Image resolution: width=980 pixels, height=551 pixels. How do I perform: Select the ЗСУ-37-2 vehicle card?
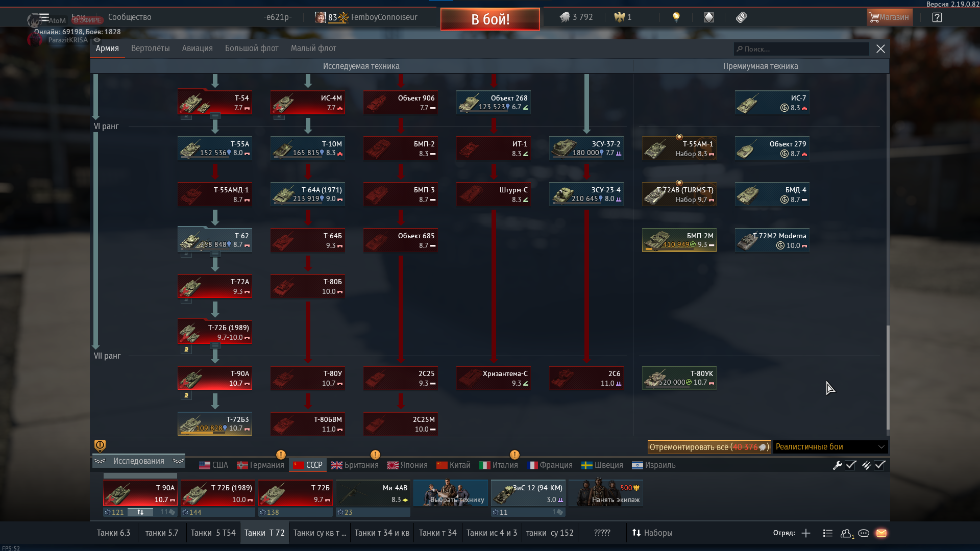pos(586,148)
